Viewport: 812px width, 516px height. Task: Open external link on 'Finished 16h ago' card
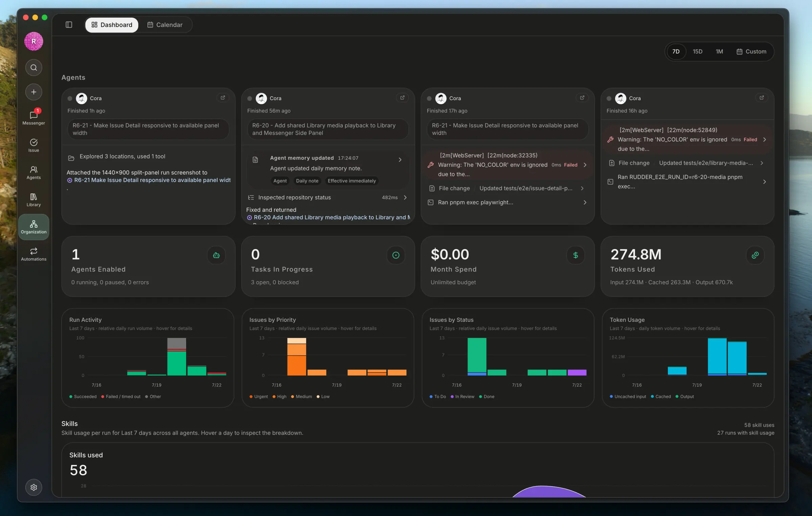pyautogui.click(x=762, y=98)
